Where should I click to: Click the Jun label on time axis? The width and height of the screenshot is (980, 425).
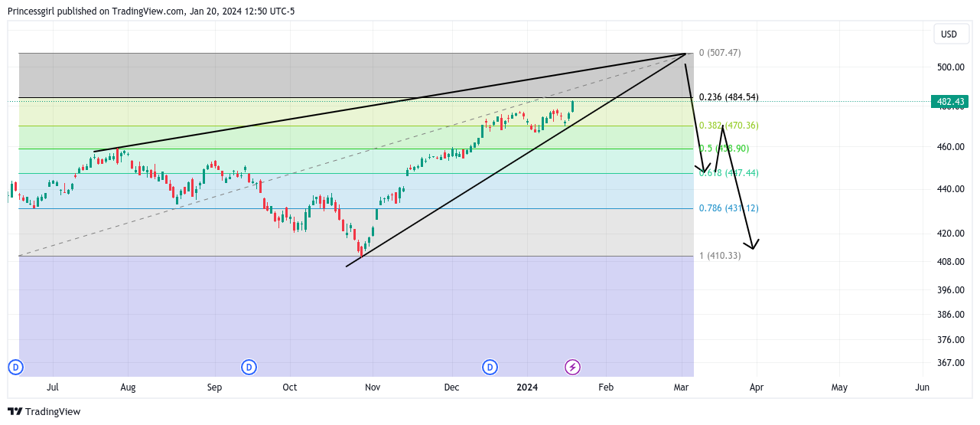[x=923, y=387]
